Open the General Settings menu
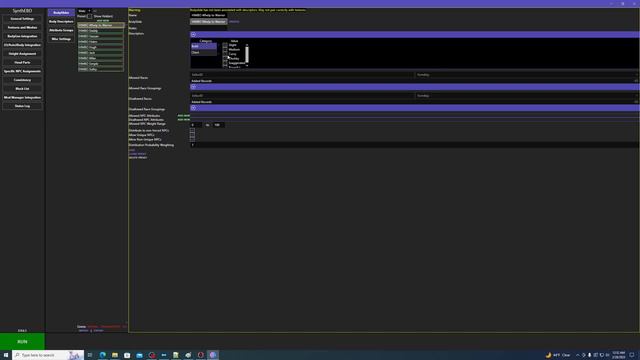640x360 pixels. [22, 19]
